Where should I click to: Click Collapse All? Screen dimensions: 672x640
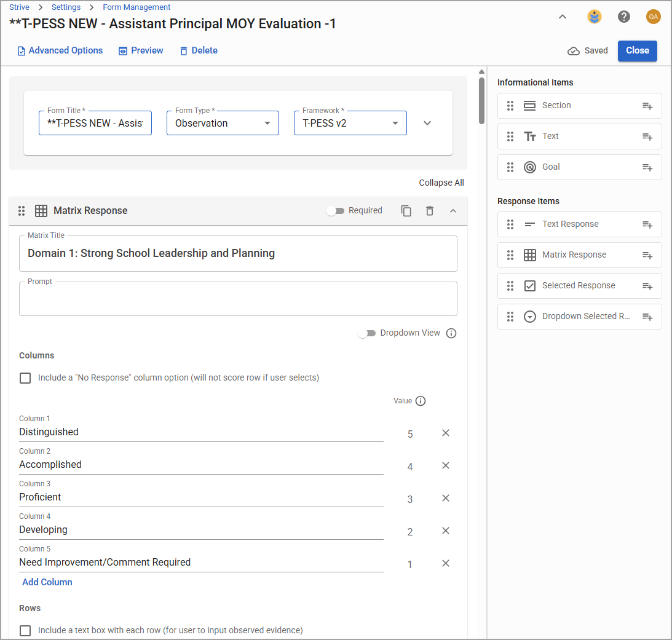pyautogui.click(x=441, y=183)
